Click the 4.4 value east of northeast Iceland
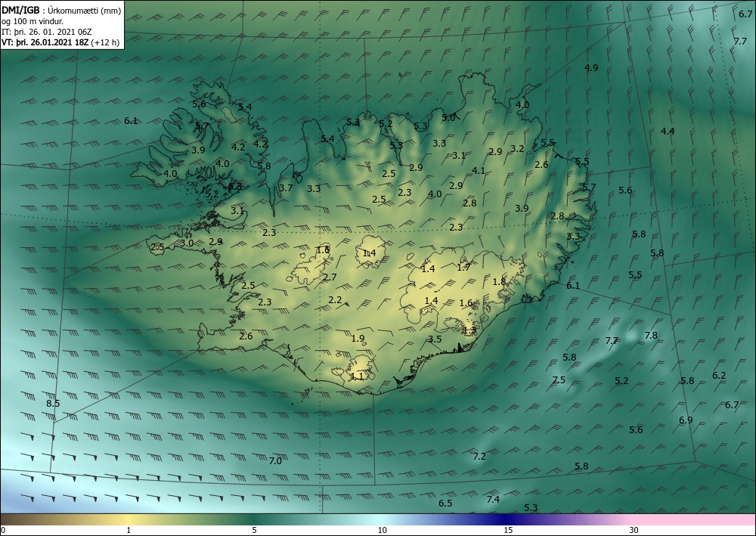Viewport: 756px width, 536px height. 668,131
